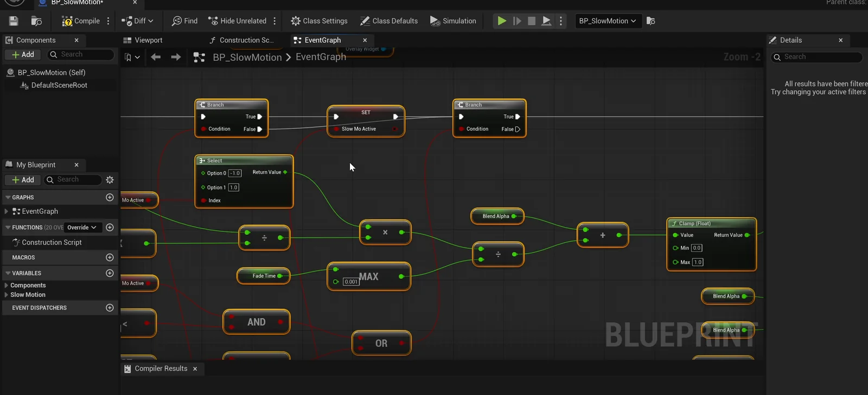Viewport: 868px width, 395px height.
Task: Toggle Hide Unrelated nodes
Action: pyautogui.click(x=238, y=21)
